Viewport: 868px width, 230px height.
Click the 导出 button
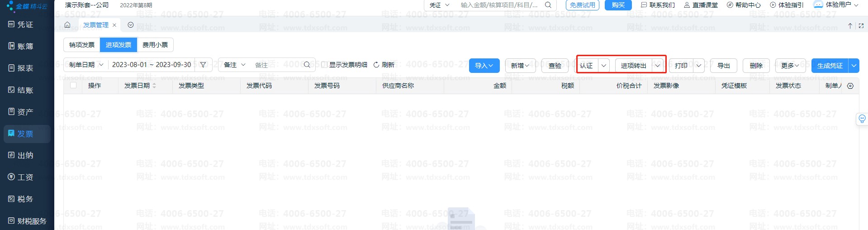pyautogui.click(x=724, y=66)
